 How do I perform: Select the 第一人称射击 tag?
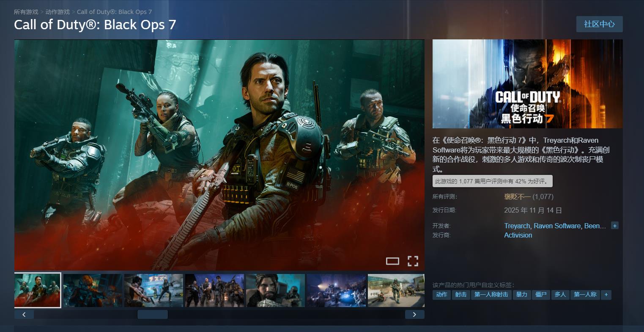[491, 294]
